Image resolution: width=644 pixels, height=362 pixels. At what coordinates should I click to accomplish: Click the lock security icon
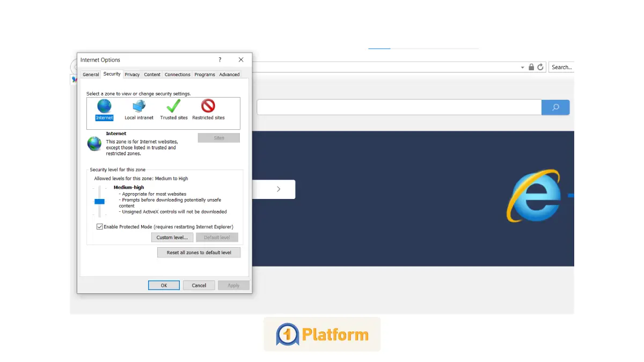[x=531, y=67]
